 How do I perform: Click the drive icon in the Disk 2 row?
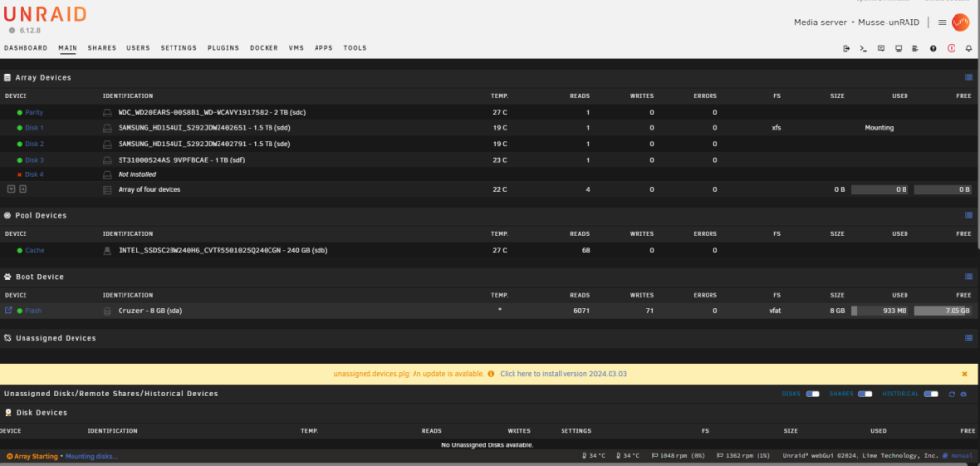pyautogui.click(x=107, y=144)
